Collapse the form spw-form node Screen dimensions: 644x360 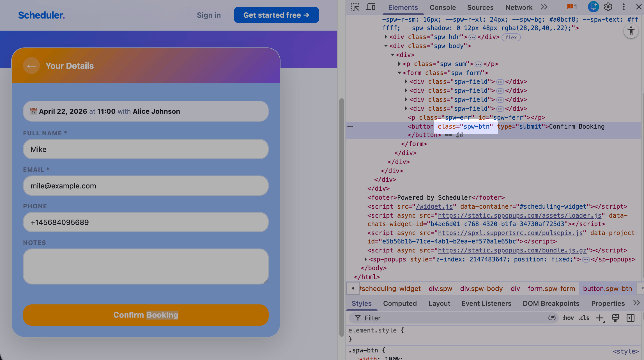click(399, 73)
